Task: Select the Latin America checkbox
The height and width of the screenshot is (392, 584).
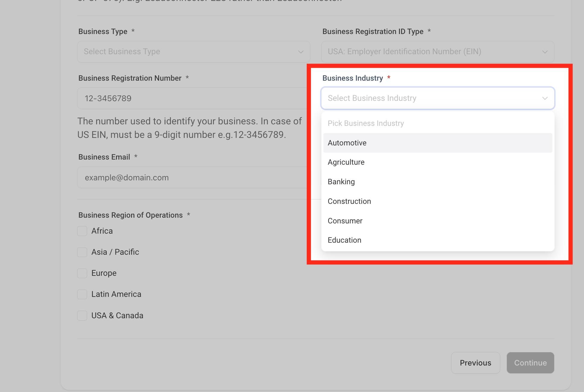Action: (82, 294)
